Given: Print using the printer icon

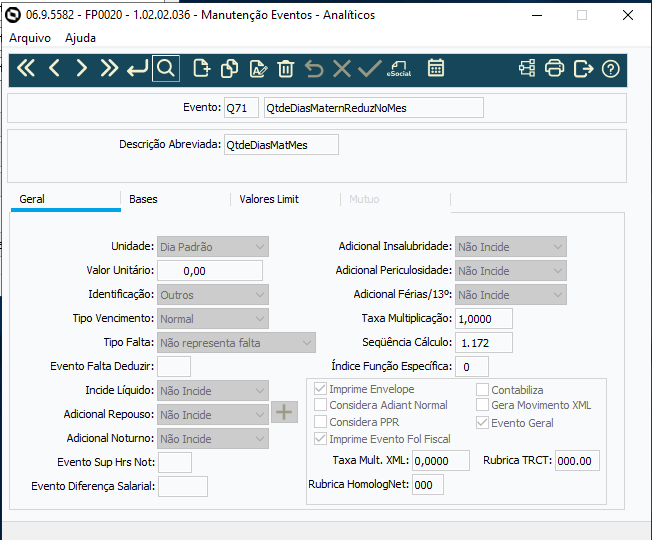Looking at the screenshot, I should tap(555, 68).
